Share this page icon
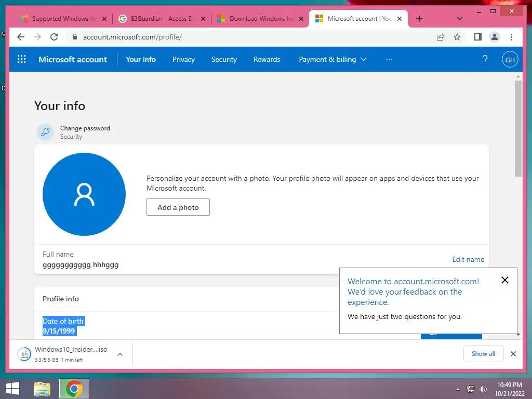The height and width of the screenshot is (399, 532). pos(441,37)
